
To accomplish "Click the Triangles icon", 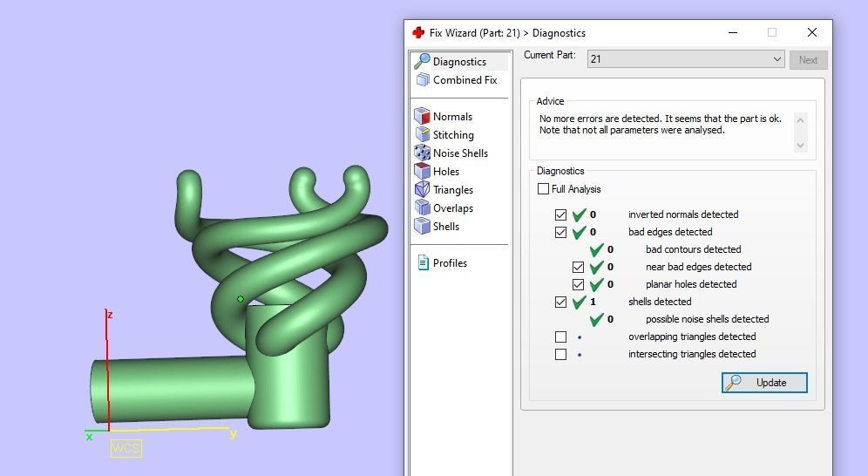I will point(423,189).
